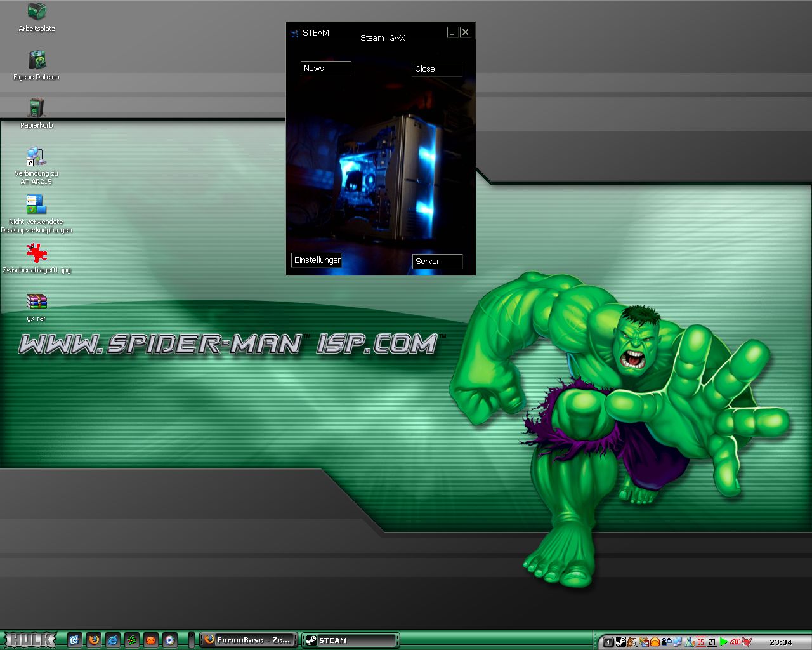
Task: Click the HULK start button
Action: pyautogui.click(x=30, y=640)
